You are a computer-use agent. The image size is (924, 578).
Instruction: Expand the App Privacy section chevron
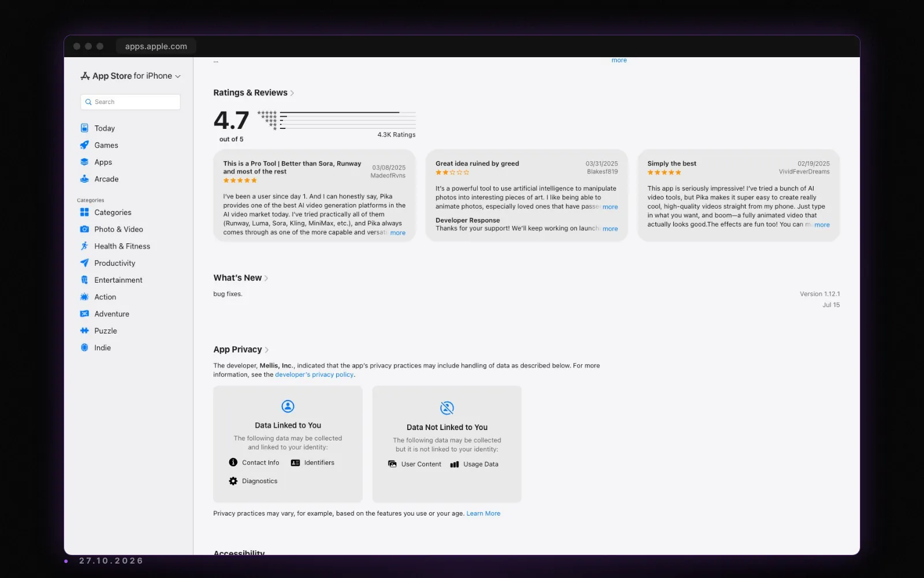tap(266, 350)
